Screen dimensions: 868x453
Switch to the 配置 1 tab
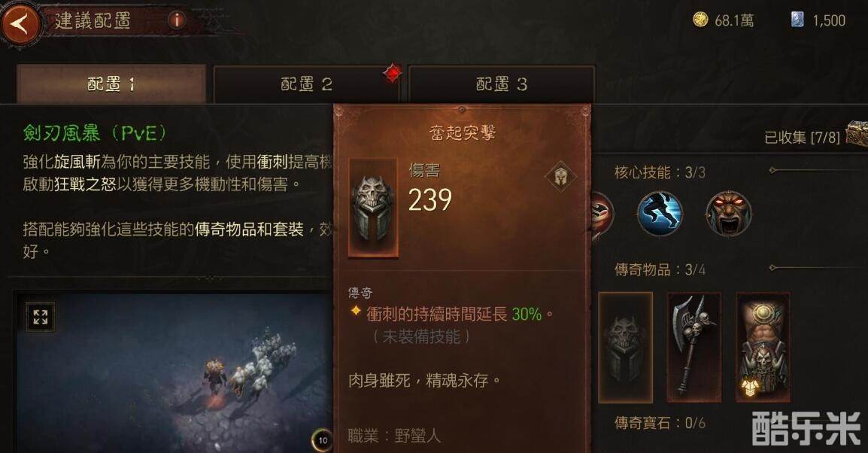(x=111, y=84)
